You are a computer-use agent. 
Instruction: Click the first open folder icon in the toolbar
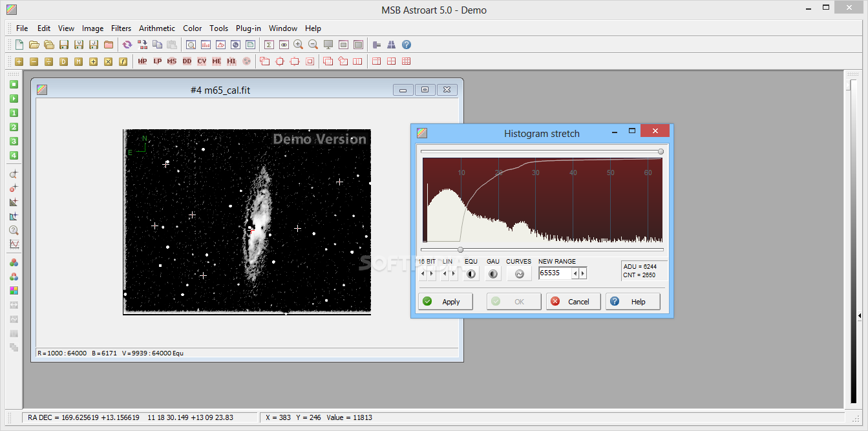(x=34, y=45)
